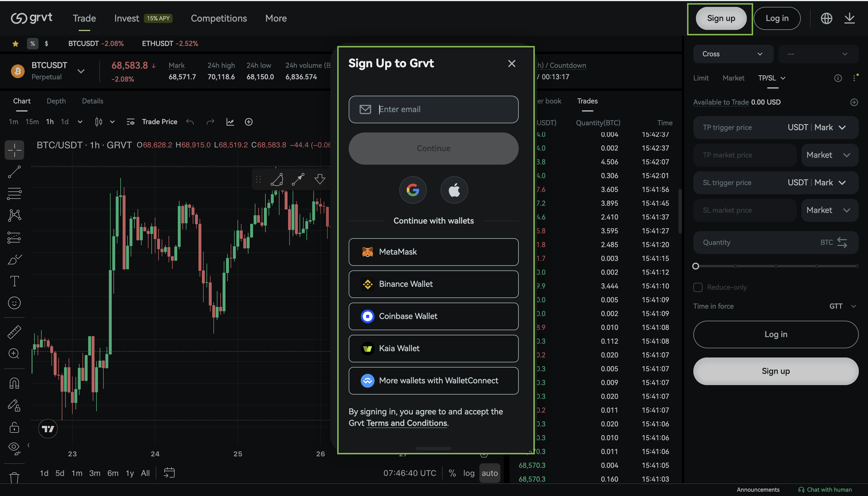The image size is (868, 496).
Task: Toggle percent scale beside log
Action: click(x=452, y=473)
